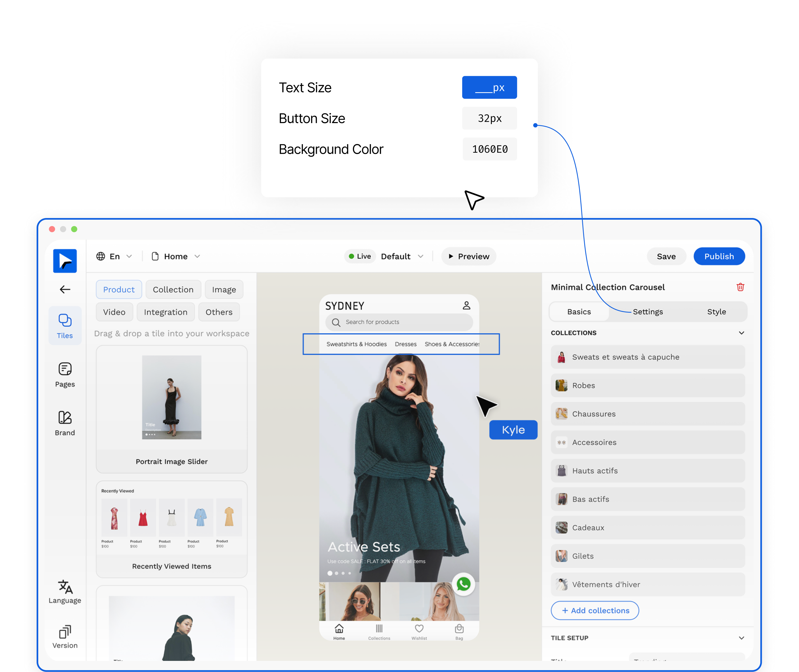Click the Publish button
Screen dimensions: 799x672
click(719, 256)
